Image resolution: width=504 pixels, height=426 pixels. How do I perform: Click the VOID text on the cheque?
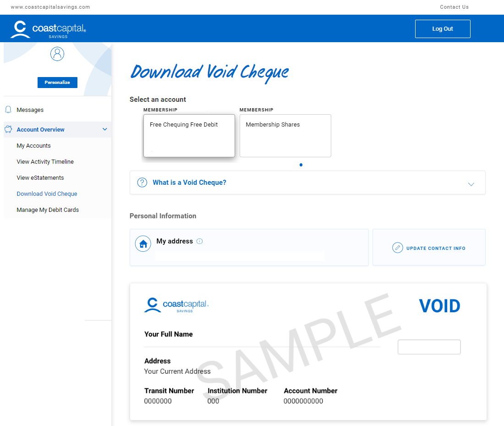coord(439,306)
